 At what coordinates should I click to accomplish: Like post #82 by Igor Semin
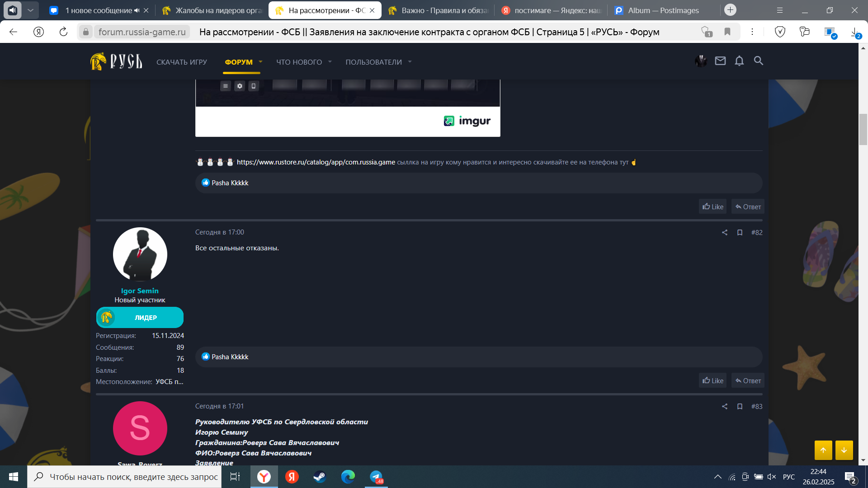712,380
